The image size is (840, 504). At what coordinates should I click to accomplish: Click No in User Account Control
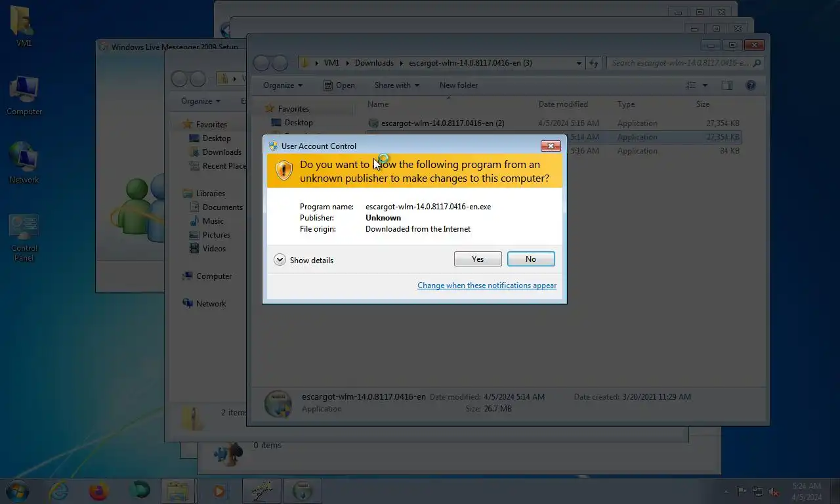(531, 259)
